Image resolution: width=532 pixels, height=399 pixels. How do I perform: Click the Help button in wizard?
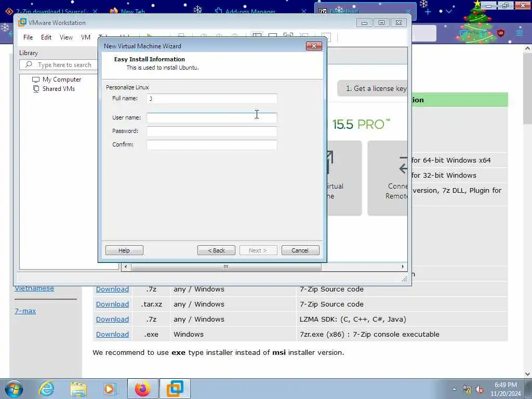(x=124, y=250)
